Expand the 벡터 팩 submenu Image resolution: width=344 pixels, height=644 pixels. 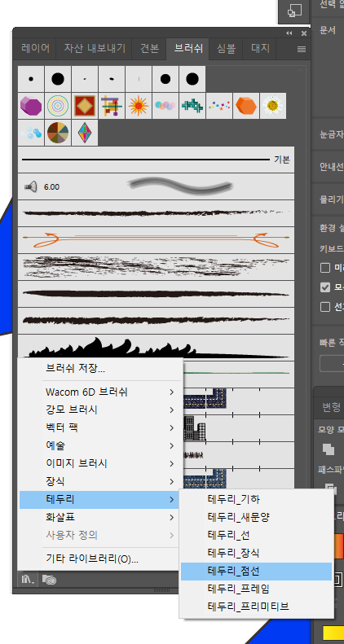(99, 427)
